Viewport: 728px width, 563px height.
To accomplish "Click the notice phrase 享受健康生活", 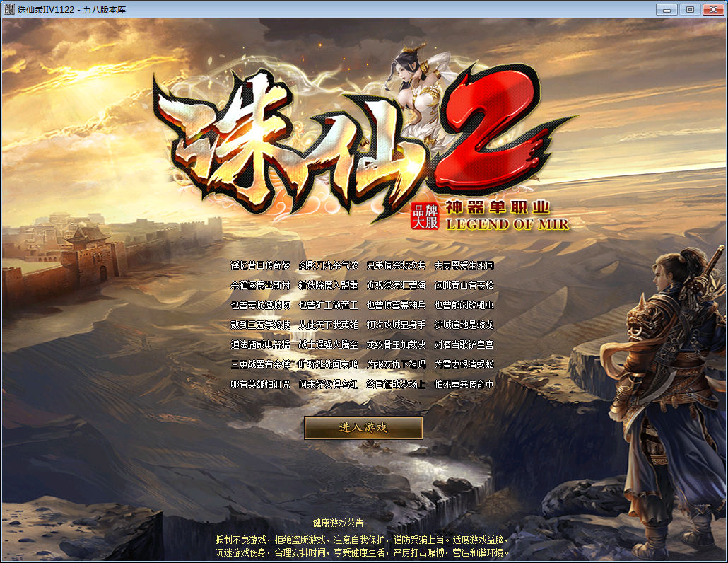I will click(x=359, y=553).
